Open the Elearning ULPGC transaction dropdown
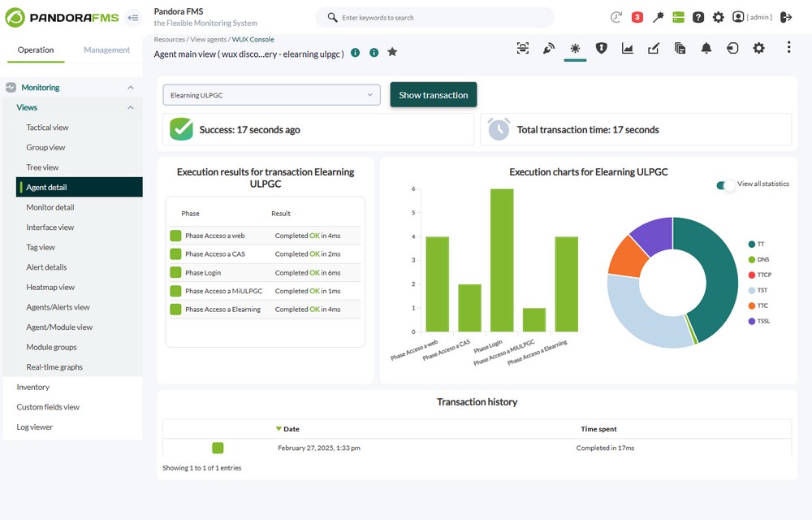This screenshot has height=520, width=812. (x=272, y=95)
